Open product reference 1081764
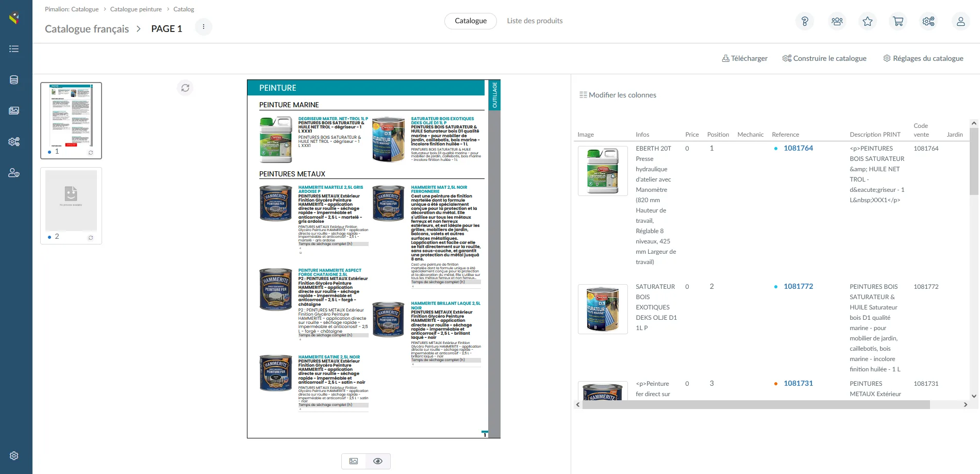The width and height of the screenshot is (980, 474). 798,148
